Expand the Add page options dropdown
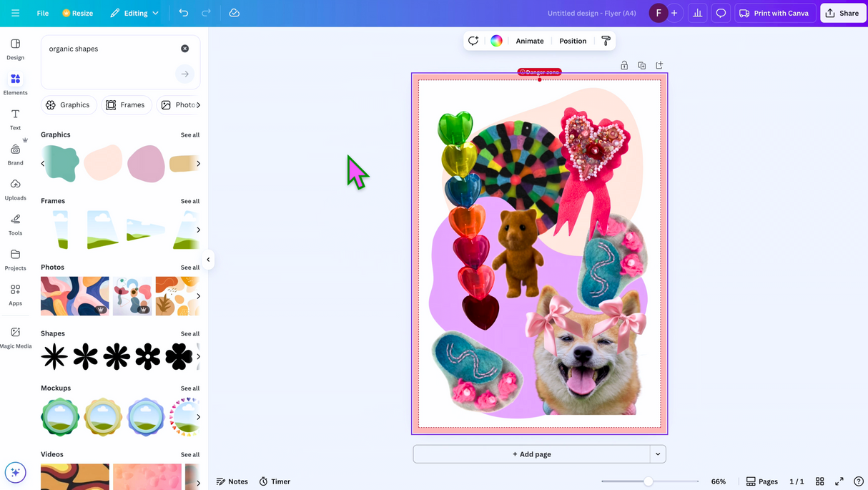868x490 pixels. click(658, 454)
